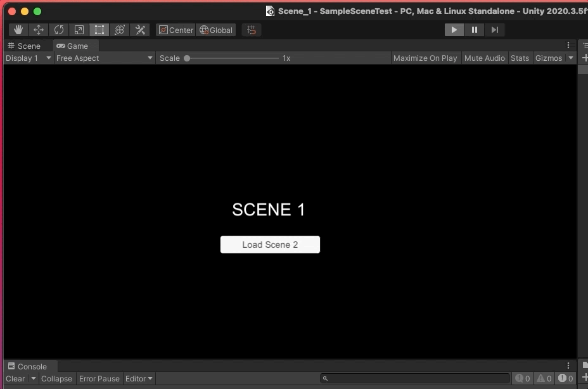Select the Scale tool
Image resolution: width=588 pixels, height=389 pixels.
tap(79, 30)
